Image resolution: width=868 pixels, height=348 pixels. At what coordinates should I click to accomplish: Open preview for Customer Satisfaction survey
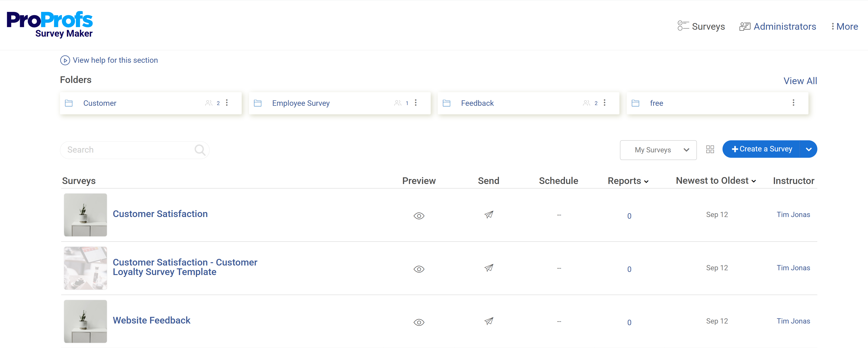point(419,216)
